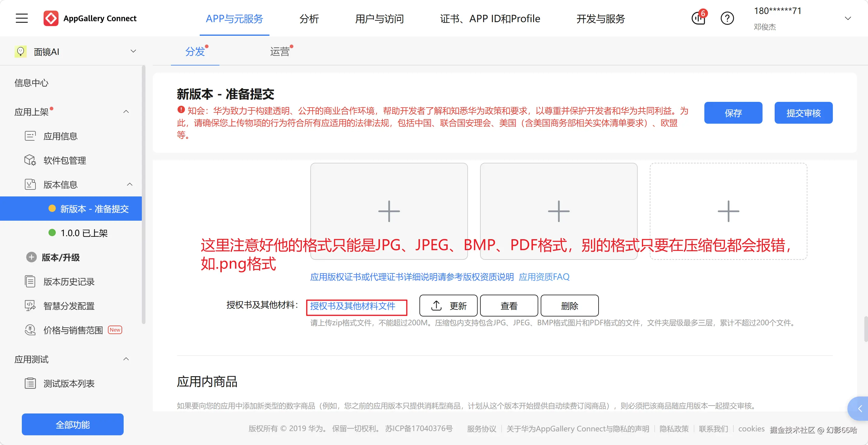Open the notifications icon with badge 6
Viewport: 868px width, 445px height.
coord(699,18)
